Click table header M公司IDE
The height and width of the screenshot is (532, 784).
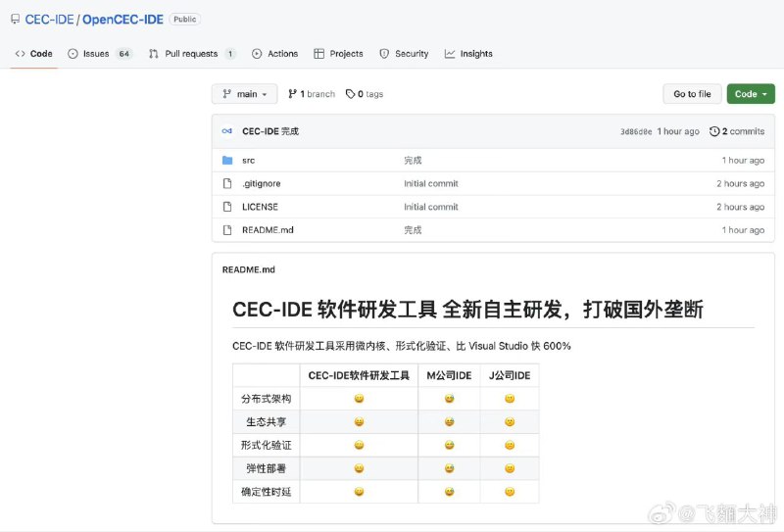(449, 375)
